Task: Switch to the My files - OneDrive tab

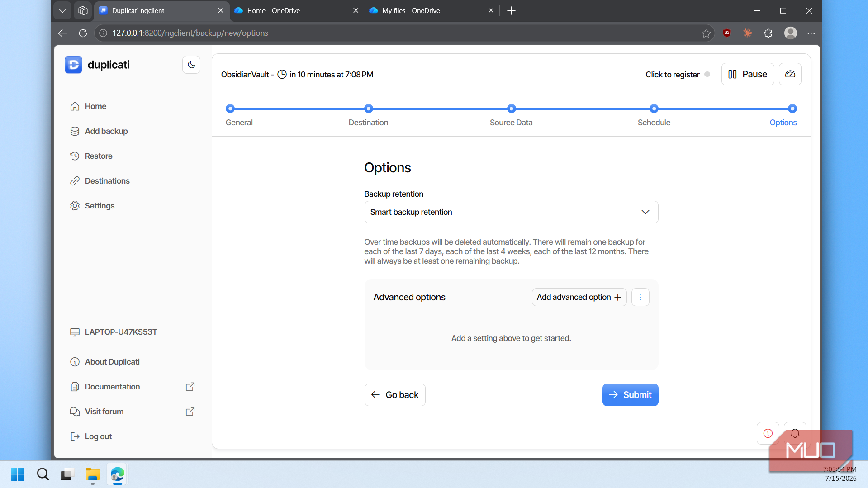Action: pyautogui.click(x=432, y=10)
